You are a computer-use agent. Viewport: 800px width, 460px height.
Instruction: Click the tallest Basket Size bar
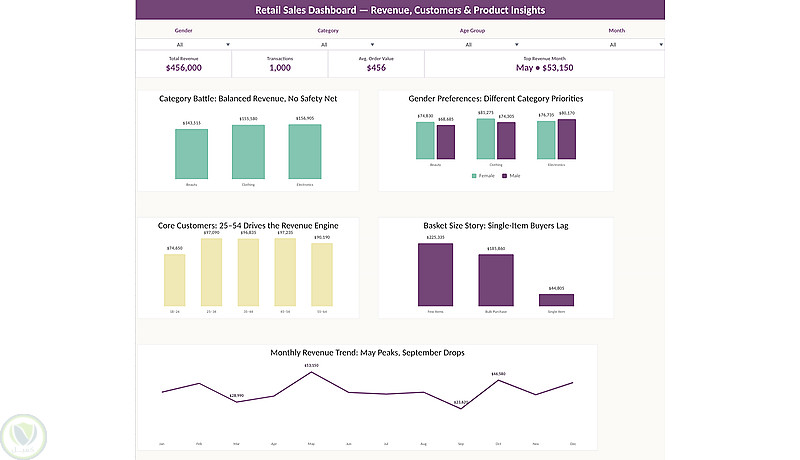point(435,274)
